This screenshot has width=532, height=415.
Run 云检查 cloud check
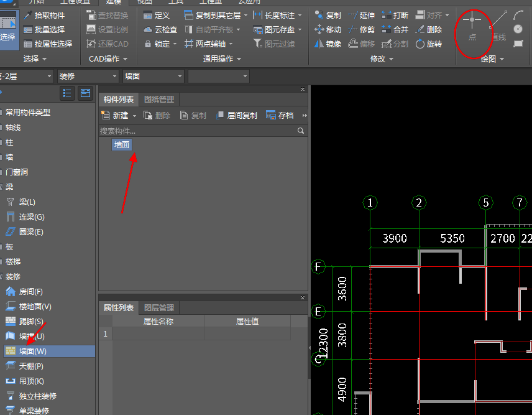(x=160, y=29)
